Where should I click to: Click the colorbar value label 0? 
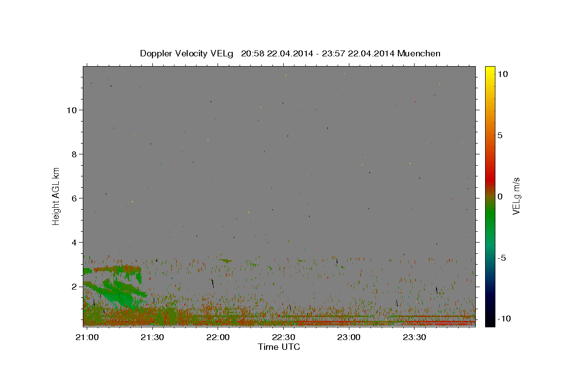click(x=500, y=196)
